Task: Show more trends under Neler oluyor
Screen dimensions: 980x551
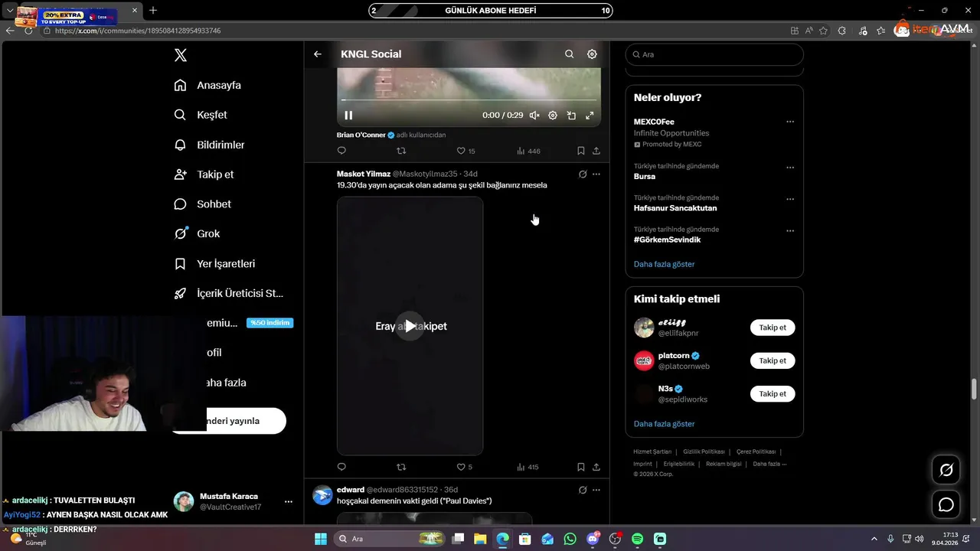Action: click(664, 264)
